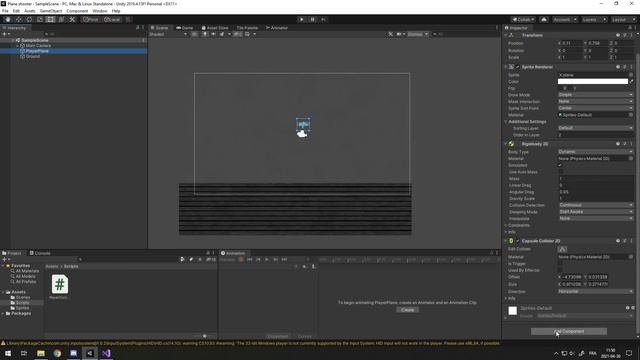Toggle the Is Trigger checkbox
The width and height of the screenshot is (640, 360).
click(560, 264)
